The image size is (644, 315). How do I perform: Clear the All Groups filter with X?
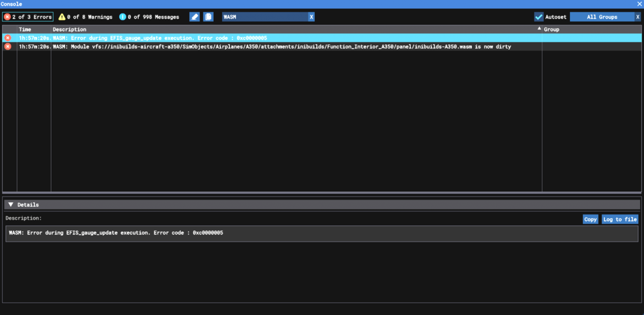click(x=638, y=17)
